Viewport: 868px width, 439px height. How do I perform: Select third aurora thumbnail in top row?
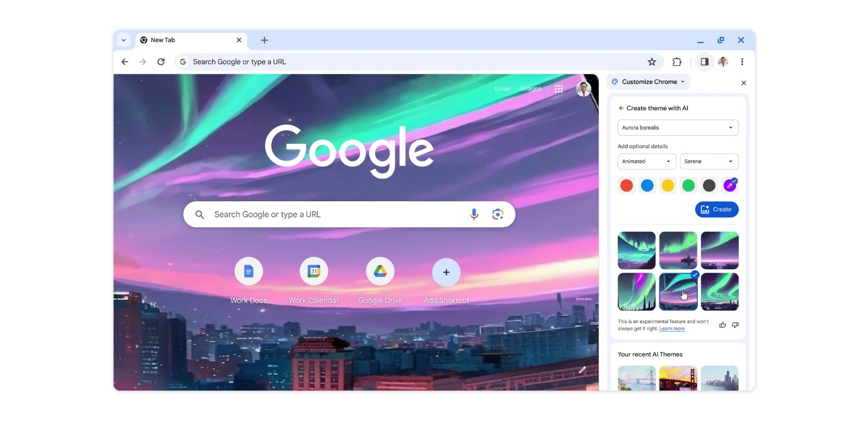[x=720, y=251]
